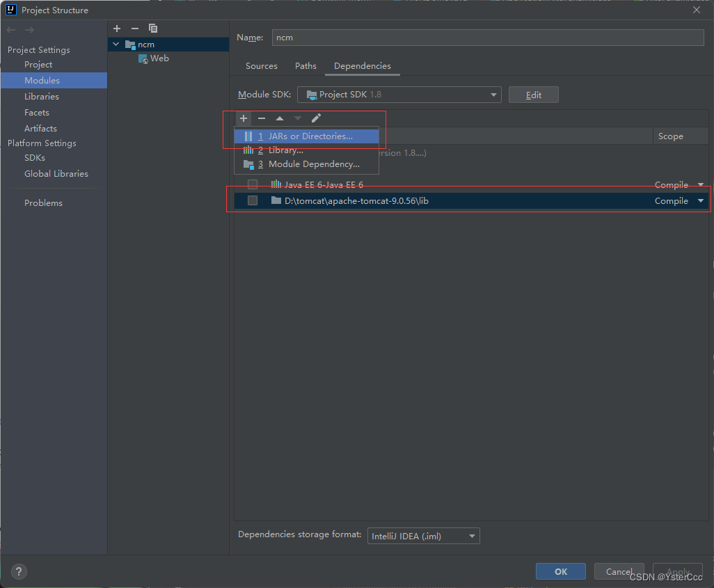Open the Java EE 6 scope dropdown
Image resolution: width=714 pixels, height=588 pixels.
[x=701, y=184]
